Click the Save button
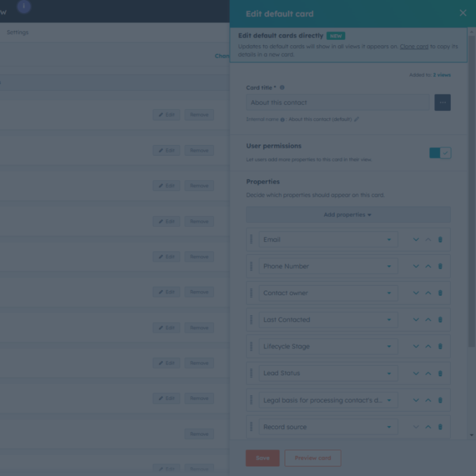 click(262, 458)
